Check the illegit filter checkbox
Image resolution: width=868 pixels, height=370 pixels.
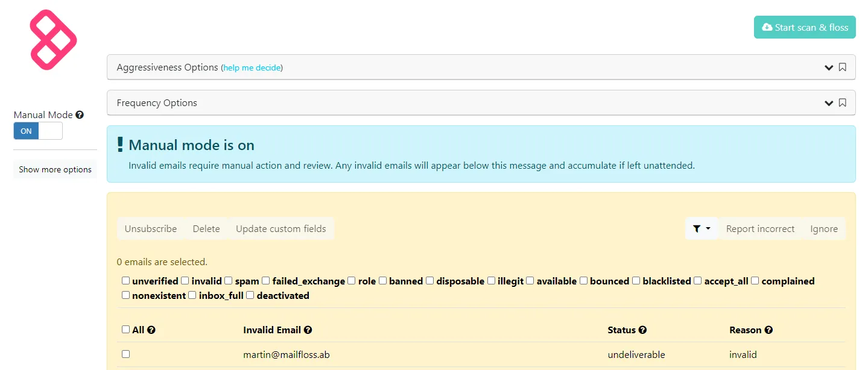(491, 280)
